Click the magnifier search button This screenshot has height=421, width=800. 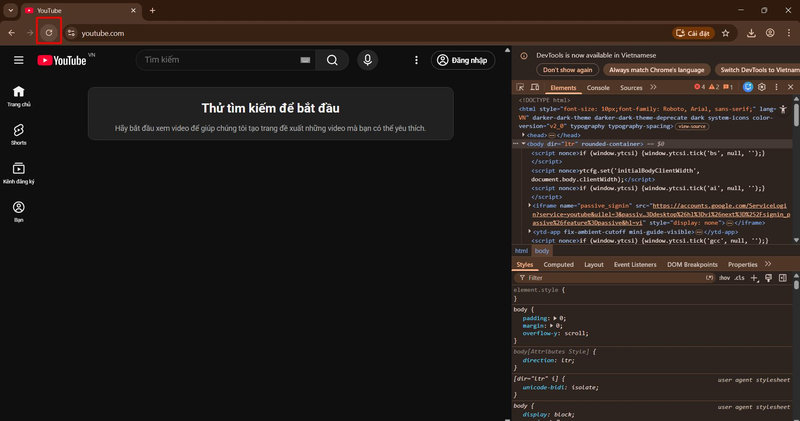[x=332, y=60]
